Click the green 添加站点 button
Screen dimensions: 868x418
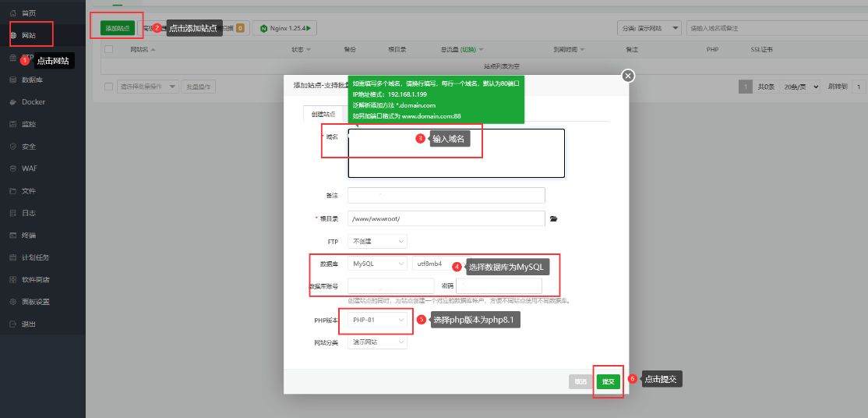pyautogui.click(x=118, y=28)
